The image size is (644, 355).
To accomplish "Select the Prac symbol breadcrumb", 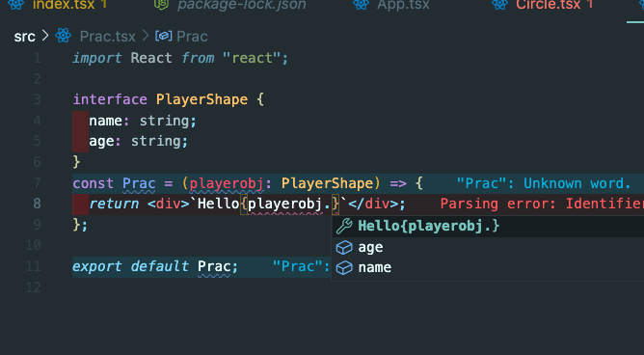I will click(192, 37).
